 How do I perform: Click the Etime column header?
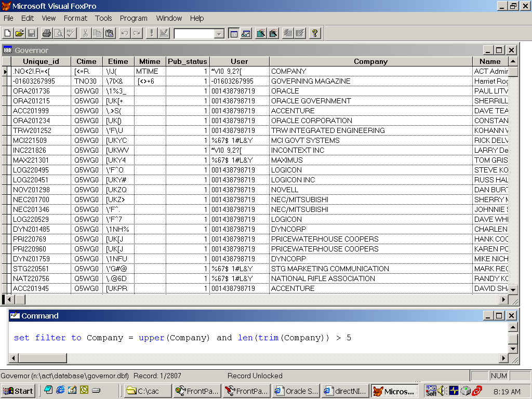118,61
